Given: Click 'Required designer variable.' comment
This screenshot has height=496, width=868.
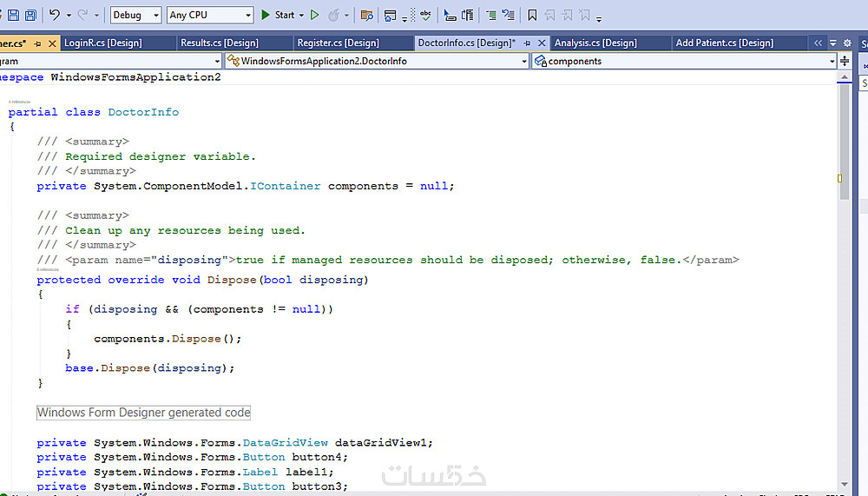Looking at the screenshot, I should 161,156.
